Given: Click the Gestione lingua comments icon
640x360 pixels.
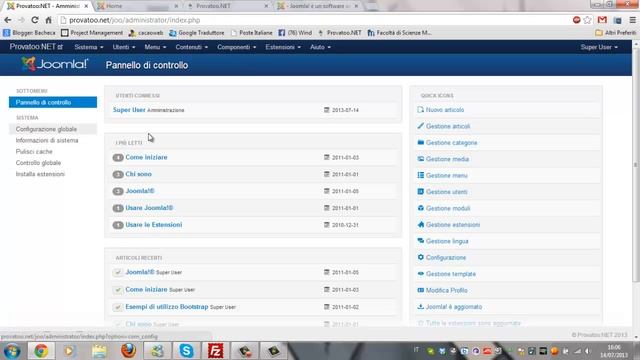Looking at the screenshot, I should [421, 241].
